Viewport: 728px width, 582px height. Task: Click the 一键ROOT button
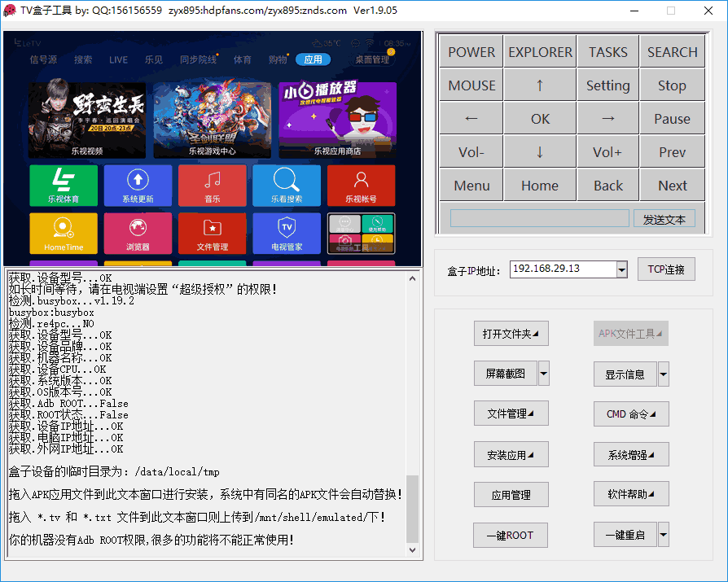point(511,535)
